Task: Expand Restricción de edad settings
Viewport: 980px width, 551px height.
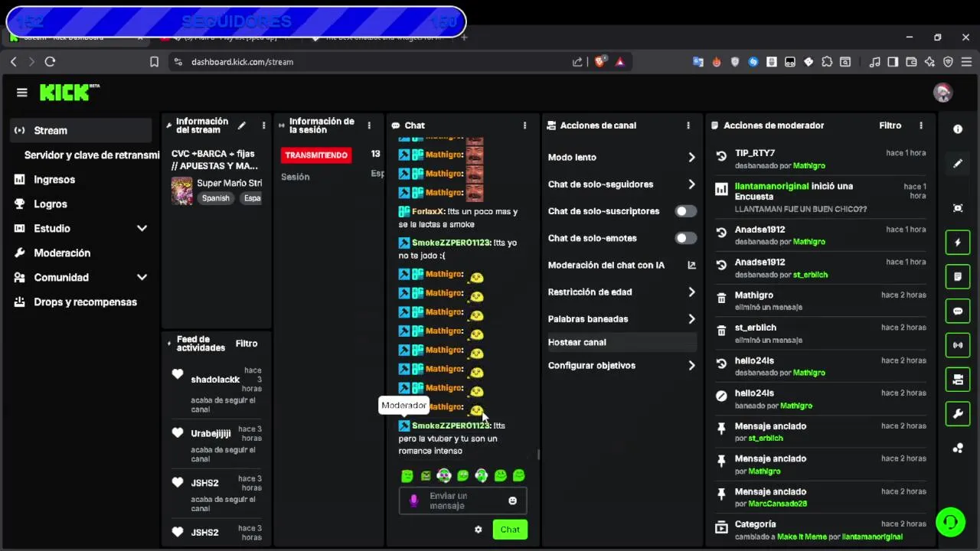Action: 621,292
